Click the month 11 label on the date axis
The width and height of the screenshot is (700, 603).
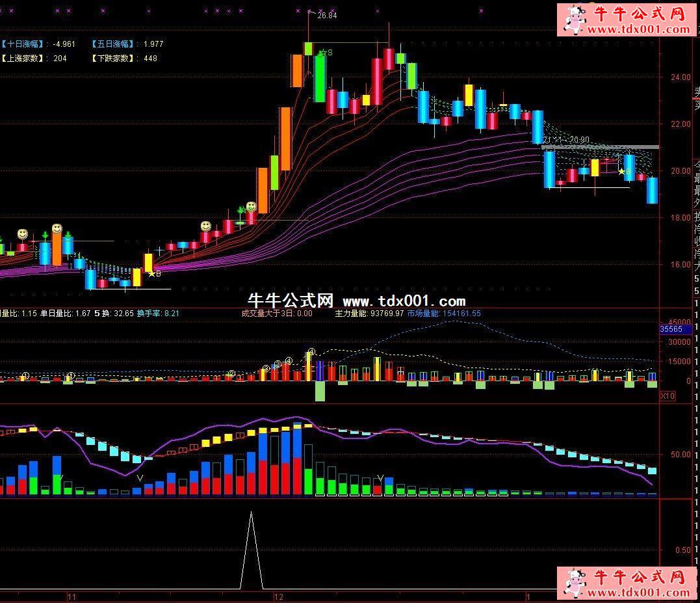pyautogui.click(x=72, y=596)
